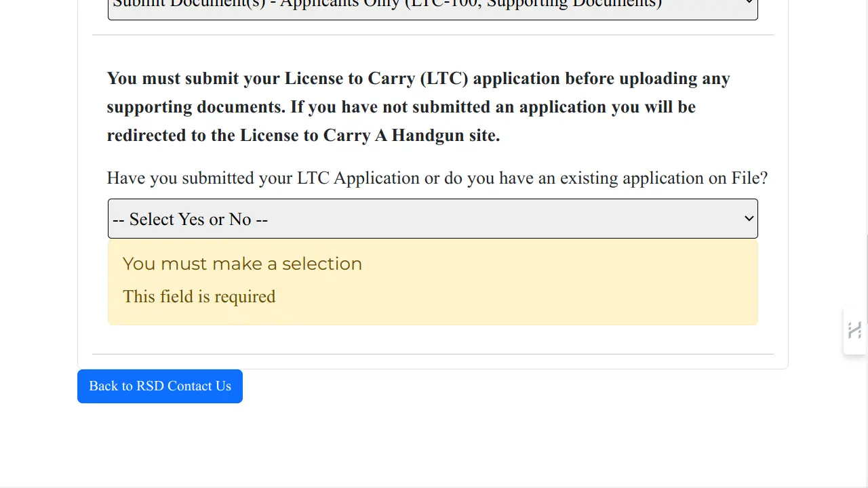Click the Applicants Only document selector
Screen dimensions: 868x488
coord(433,5)
